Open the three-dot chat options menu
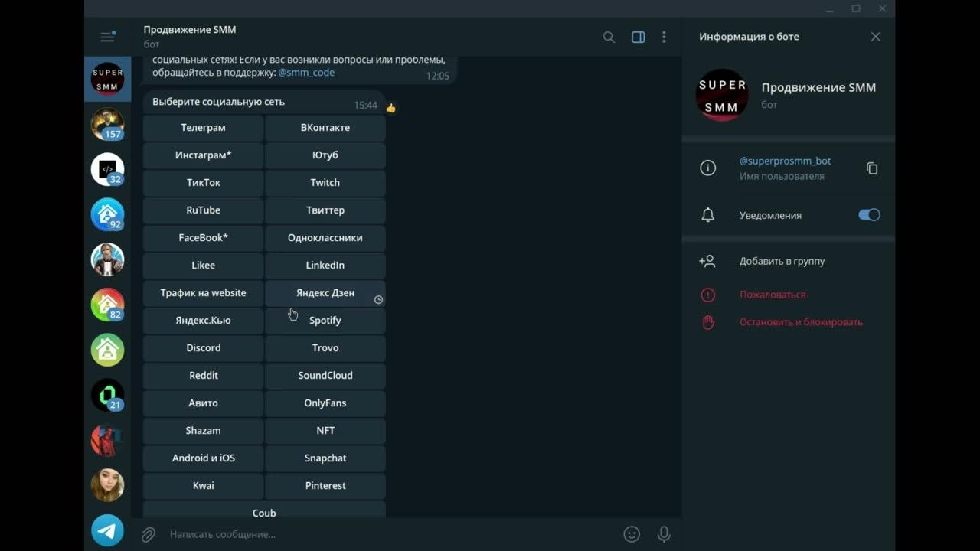This screenshot has height=551, width=980. coord(664,37)
